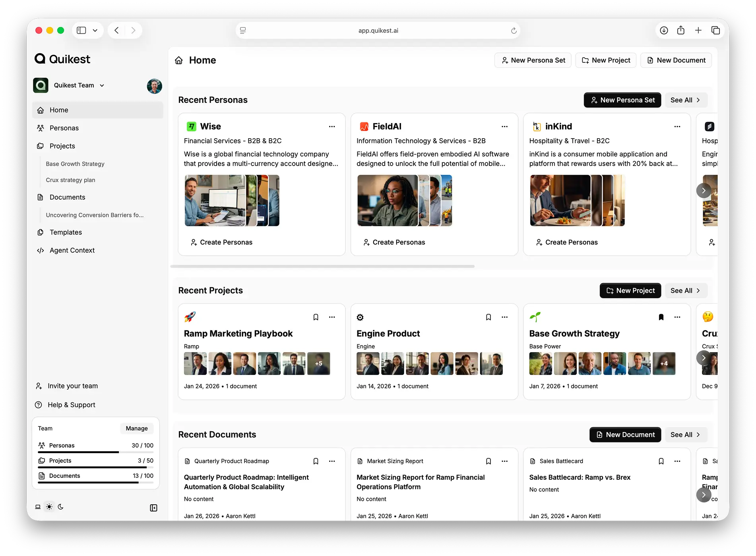Open Agent Context in the sidebar

(97, 251)
